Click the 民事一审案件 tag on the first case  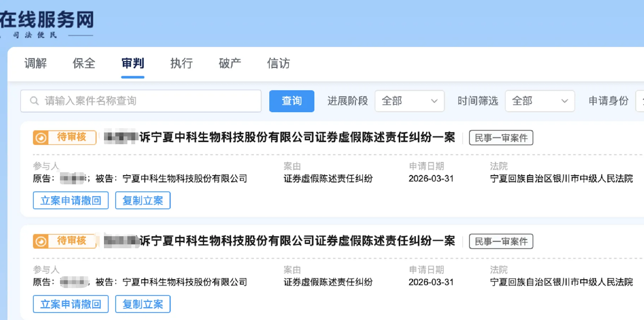pos(501,138)
